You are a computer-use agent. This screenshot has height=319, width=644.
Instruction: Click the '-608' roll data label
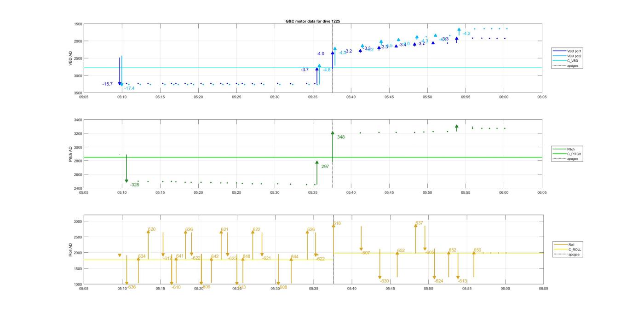[282, 287]
